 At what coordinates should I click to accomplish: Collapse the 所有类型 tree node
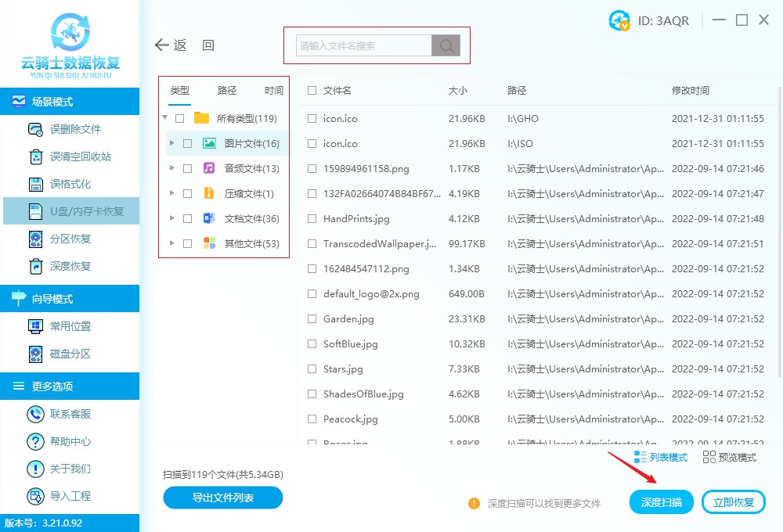pyautogui.click(x=165, y=118)
